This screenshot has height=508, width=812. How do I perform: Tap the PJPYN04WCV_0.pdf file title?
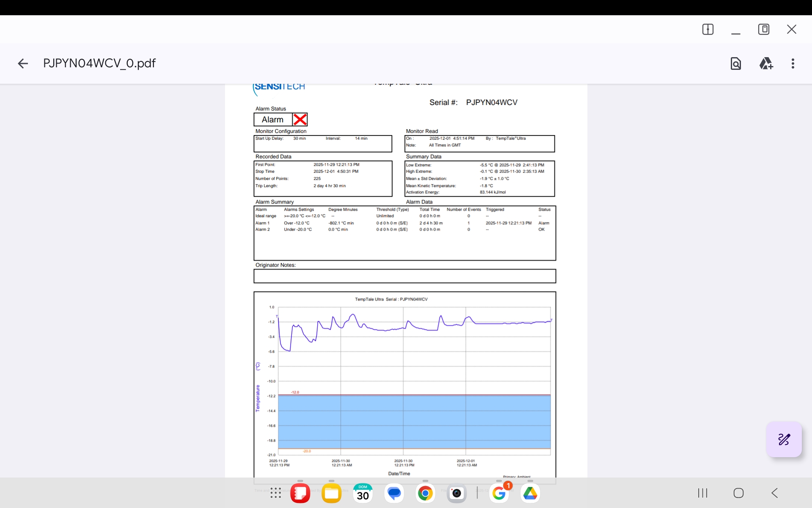99,63
